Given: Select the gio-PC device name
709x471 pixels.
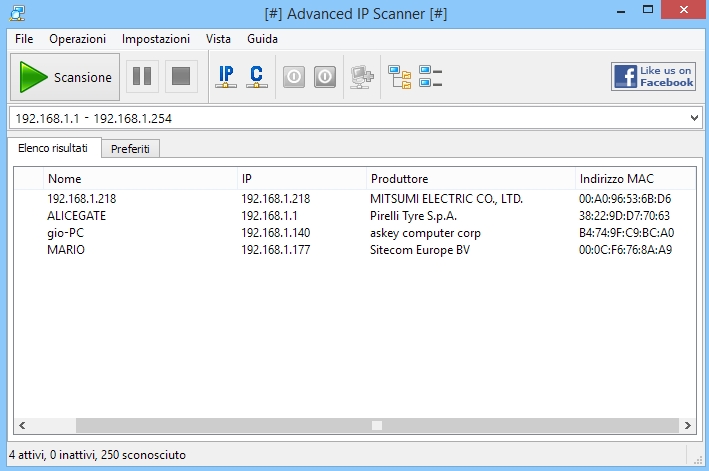Looking at the screenshot, I should (x=66, y=233).
